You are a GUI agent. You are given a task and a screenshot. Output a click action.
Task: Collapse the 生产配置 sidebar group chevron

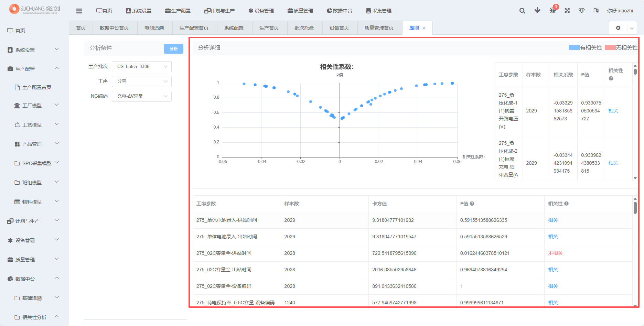point(57,68)
